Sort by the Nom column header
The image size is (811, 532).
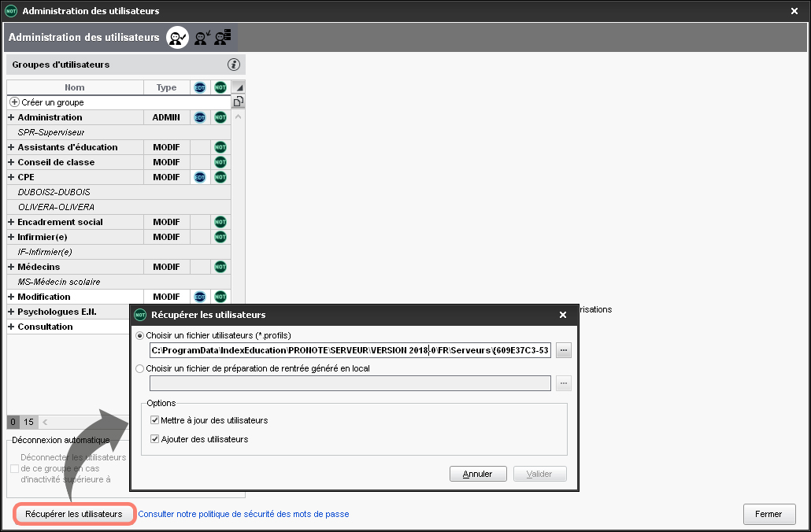point(75,87)
